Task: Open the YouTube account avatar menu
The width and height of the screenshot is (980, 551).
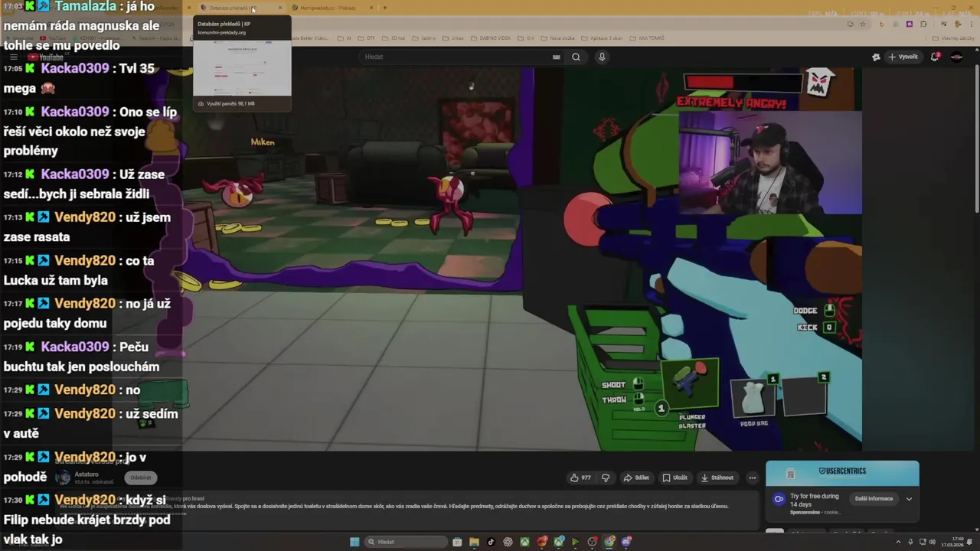Action: point(956,57)
